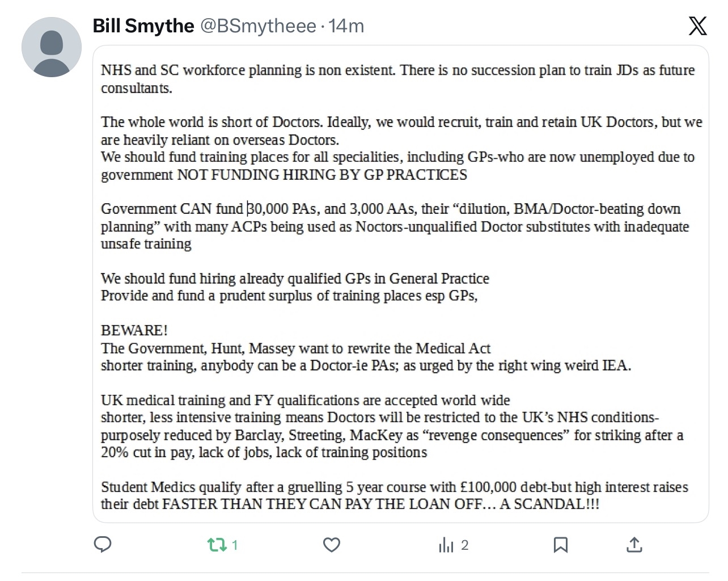Click the UK medical training paragraph line

(x=305, y=401)
